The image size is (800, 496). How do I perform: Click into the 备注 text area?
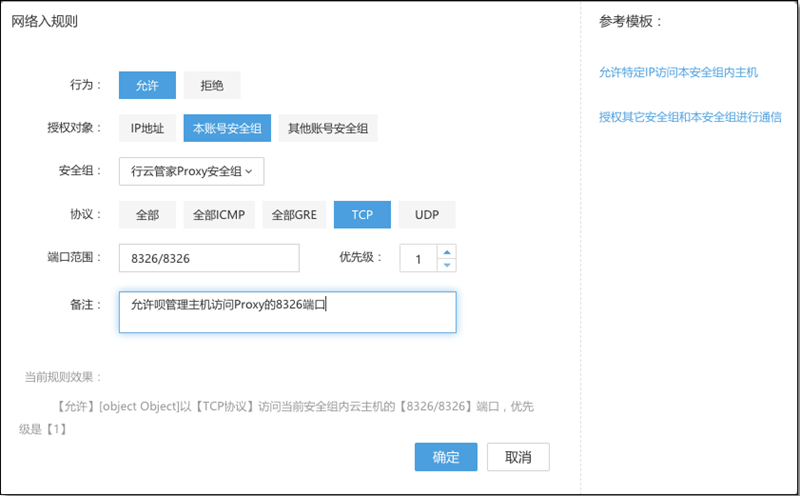pos(287,312)
